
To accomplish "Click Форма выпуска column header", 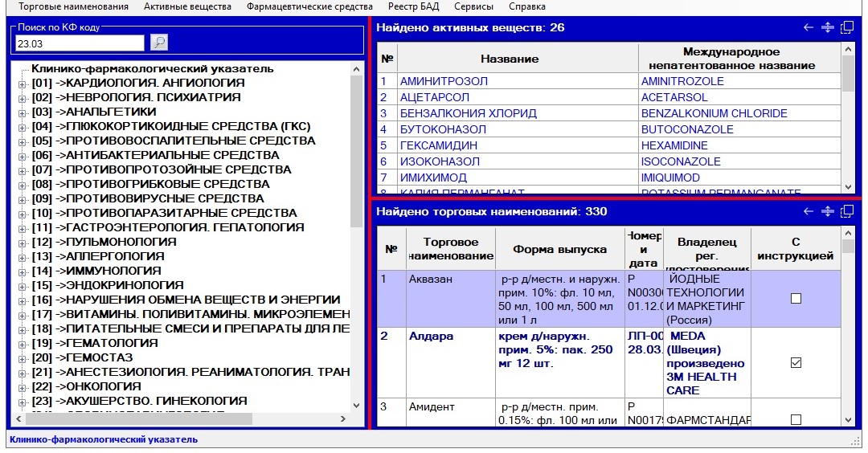I will pos(559,249).
